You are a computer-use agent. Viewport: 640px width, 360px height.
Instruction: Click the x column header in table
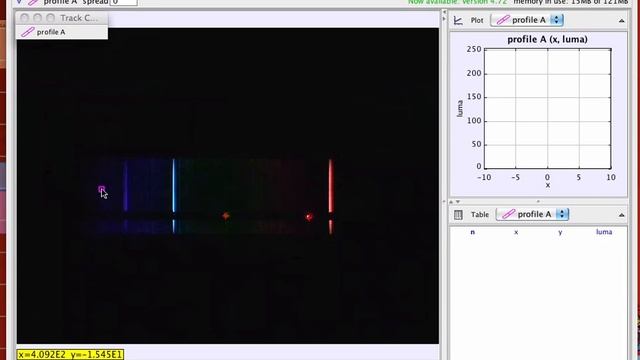pos(516,232)
